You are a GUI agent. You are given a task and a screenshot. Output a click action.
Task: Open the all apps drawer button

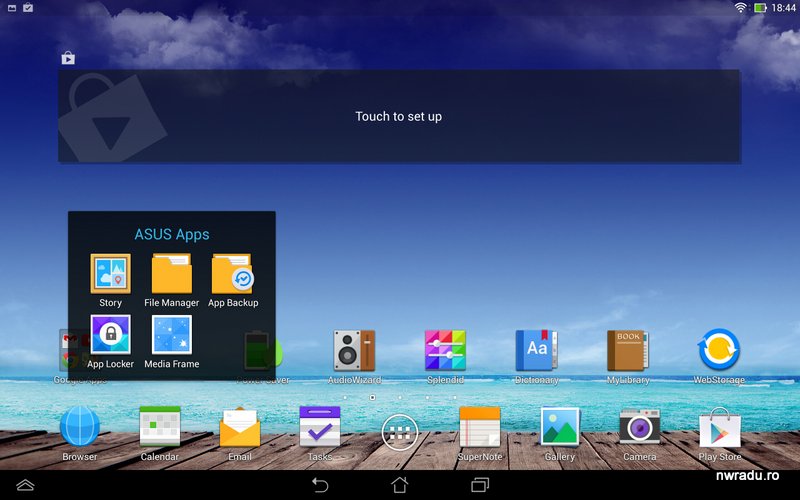point(399,433)
